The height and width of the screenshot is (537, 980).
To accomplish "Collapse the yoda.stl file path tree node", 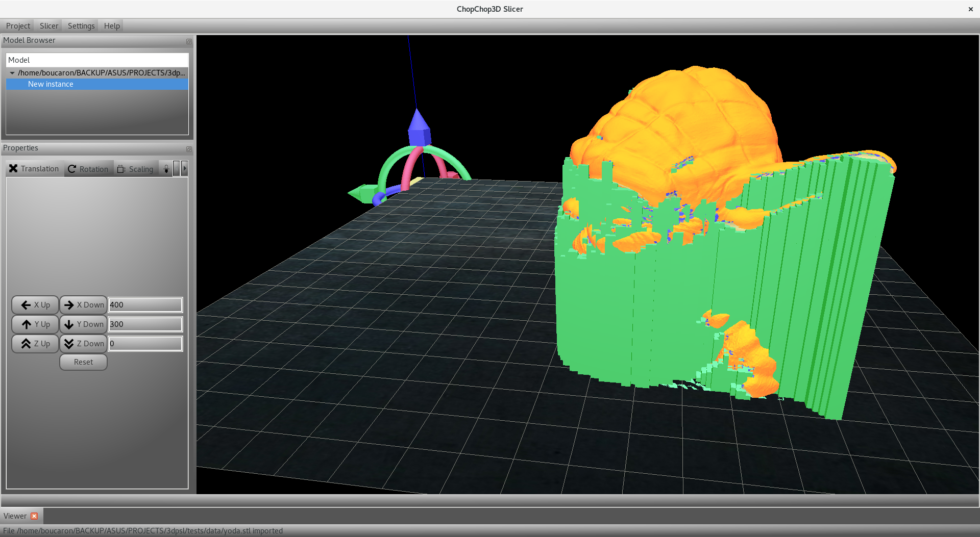I will coord(12,73).
